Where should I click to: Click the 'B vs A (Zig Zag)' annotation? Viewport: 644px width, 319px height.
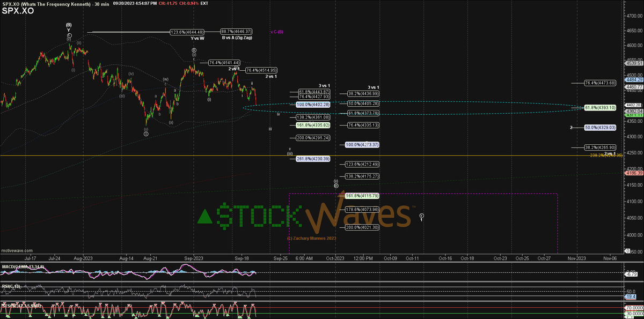tap(237, 38)
